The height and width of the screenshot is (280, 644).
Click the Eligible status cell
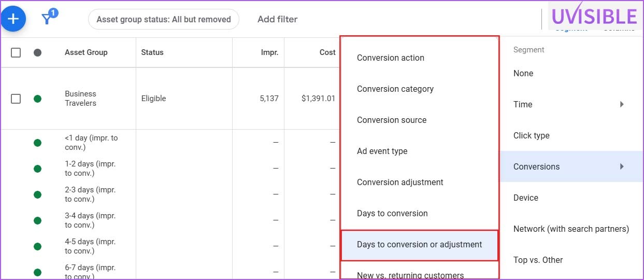coord(153,99)
